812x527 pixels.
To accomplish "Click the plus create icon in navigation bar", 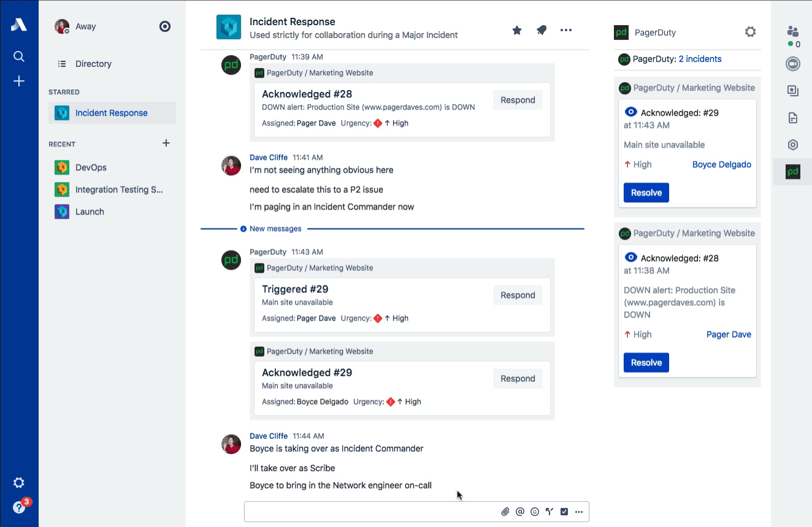I will [19, 81].
